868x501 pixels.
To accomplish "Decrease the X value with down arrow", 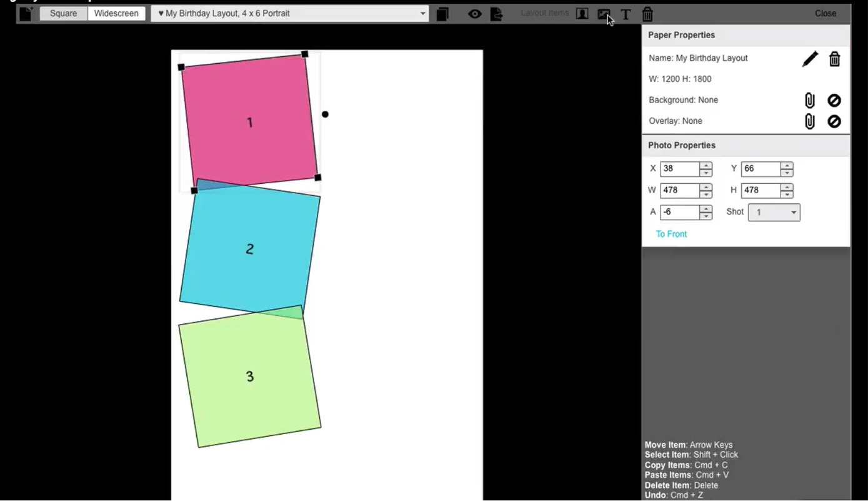I will tap(706, 173).
